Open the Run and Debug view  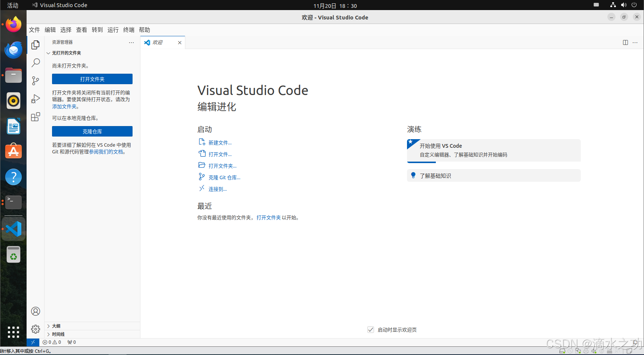(x=36, y=99)
